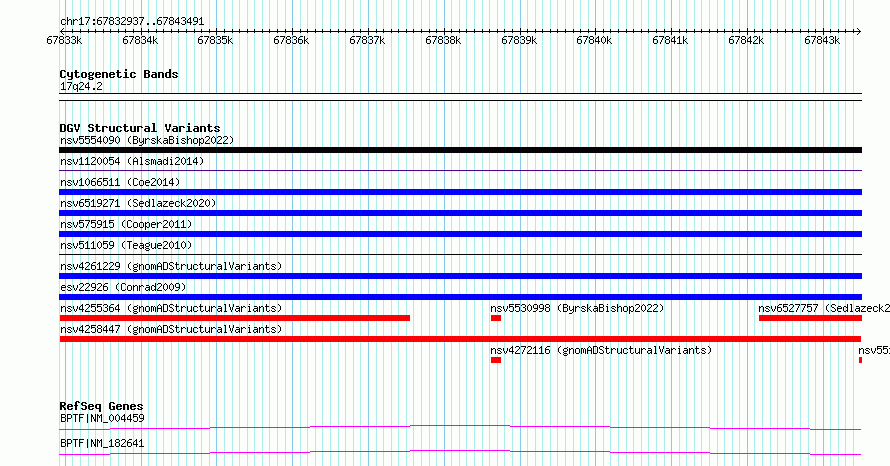Select the small red nsv5530998 bar
890x466 pixels.
point(496,318)
